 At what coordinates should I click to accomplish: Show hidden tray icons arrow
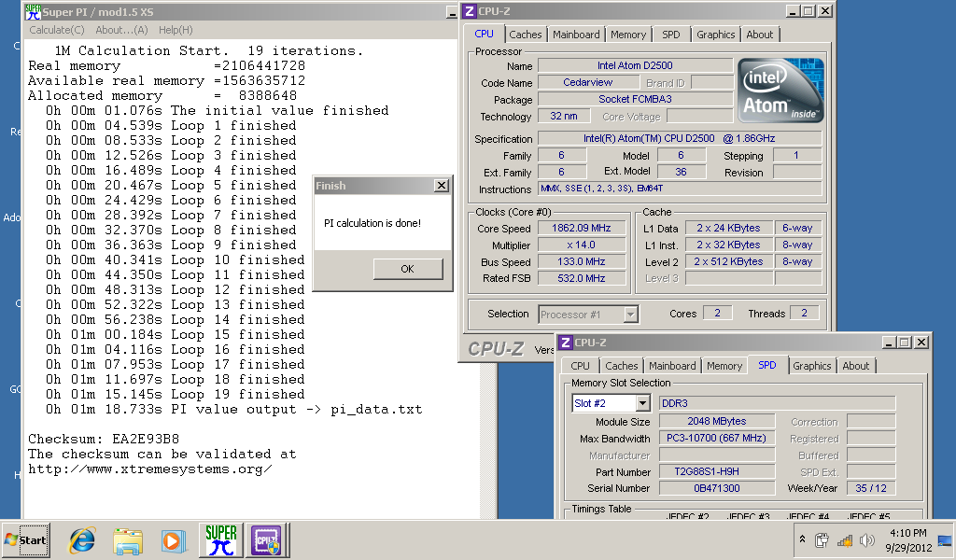pos(802,539)
